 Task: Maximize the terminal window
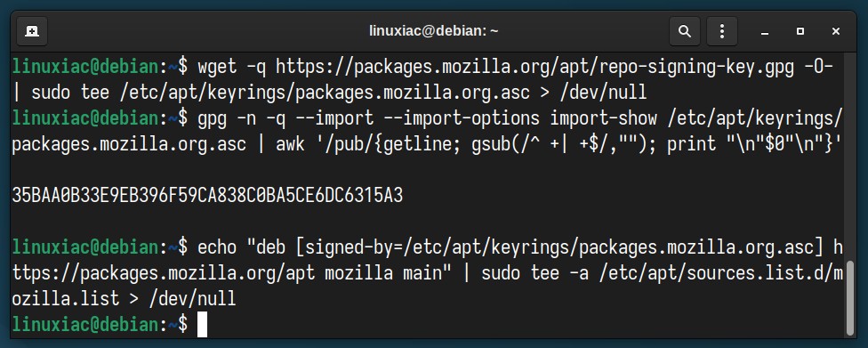[800, 31]
